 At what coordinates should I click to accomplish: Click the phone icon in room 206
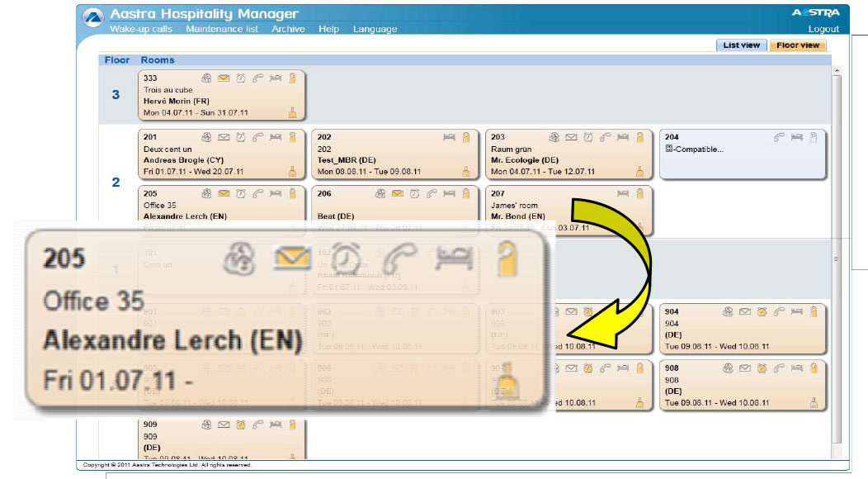[x=432, y=193]
